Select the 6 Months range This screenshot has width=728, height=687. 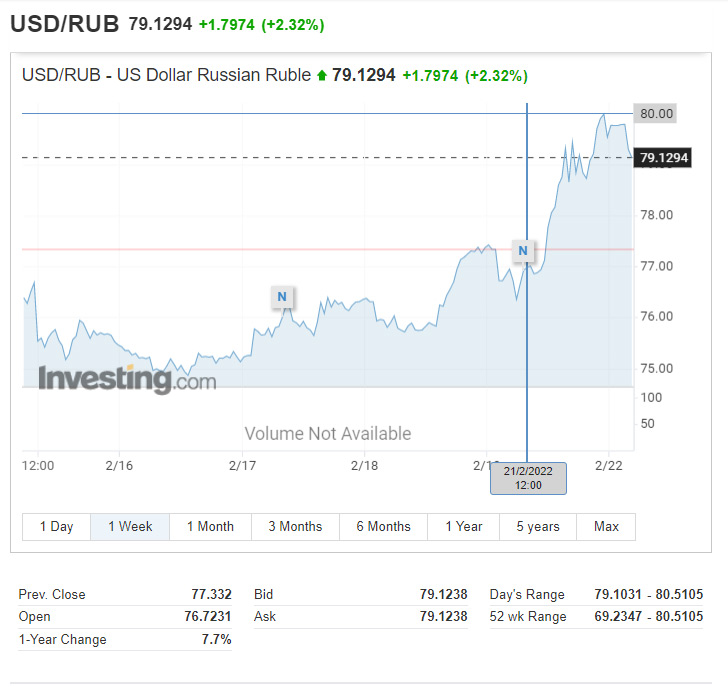[383, 526]
